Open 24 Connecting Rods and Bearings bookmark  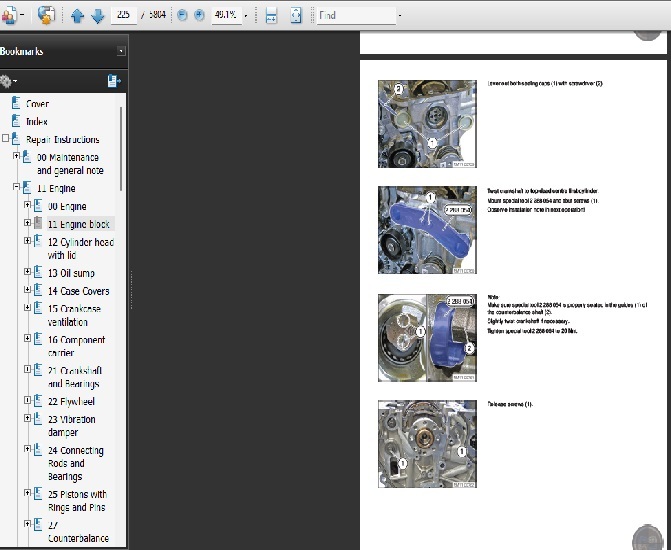76,463
